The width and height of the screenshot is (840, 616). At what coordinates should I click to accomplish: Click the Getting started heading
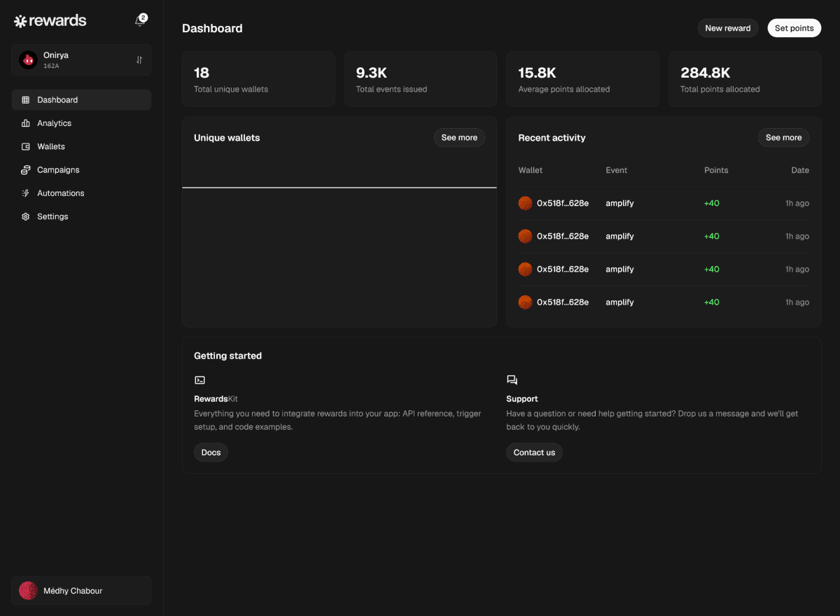point(227,356)
